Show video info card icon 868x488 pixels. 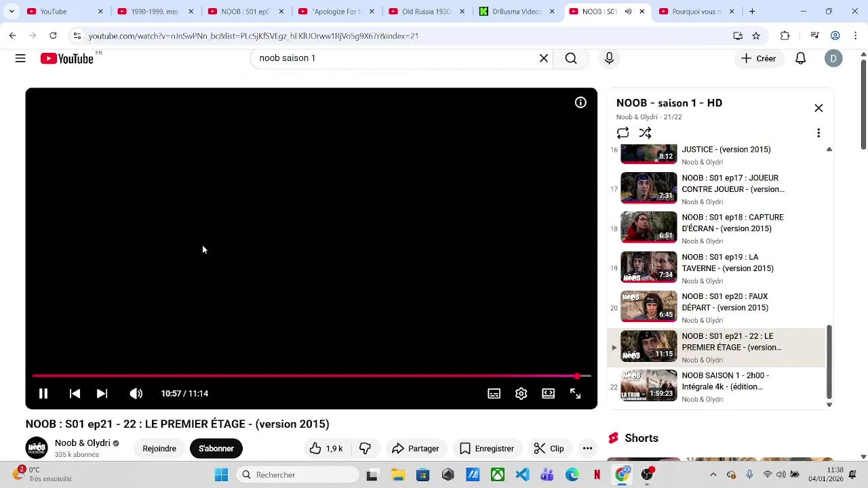tap(580, 102)
